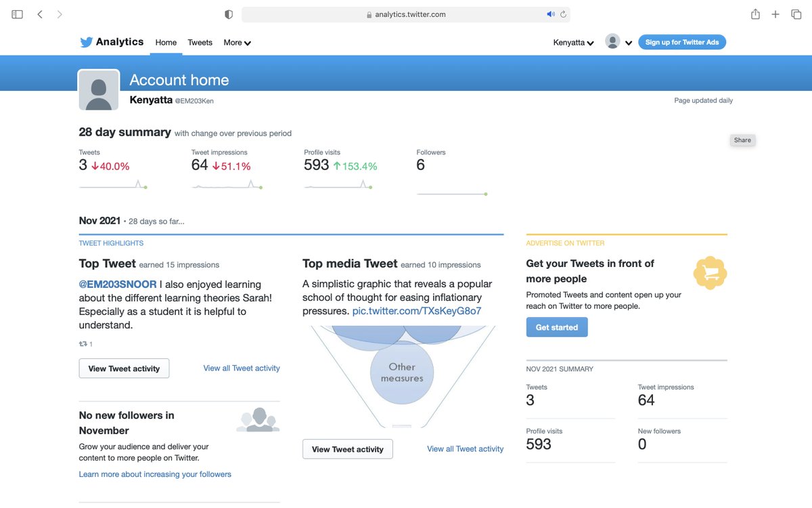Click View Tweet activity under the Top Tweet

click(124, 368)
